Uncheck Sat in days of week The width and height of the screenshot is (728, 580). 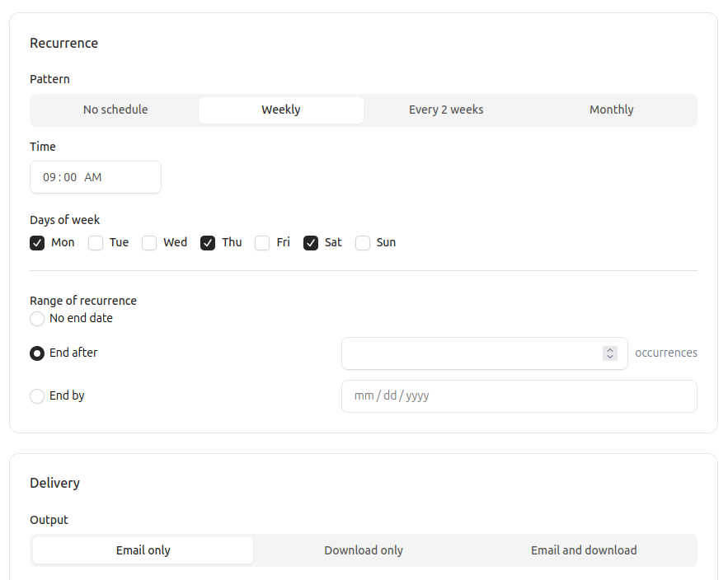pyautogui.click(x=311, y=242)
